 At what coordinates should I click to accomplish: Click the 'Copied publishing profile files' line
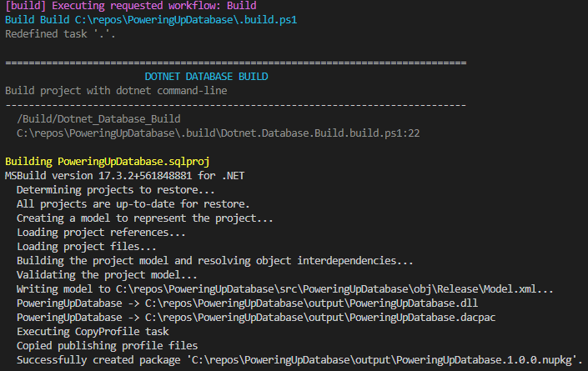[107, 346]
